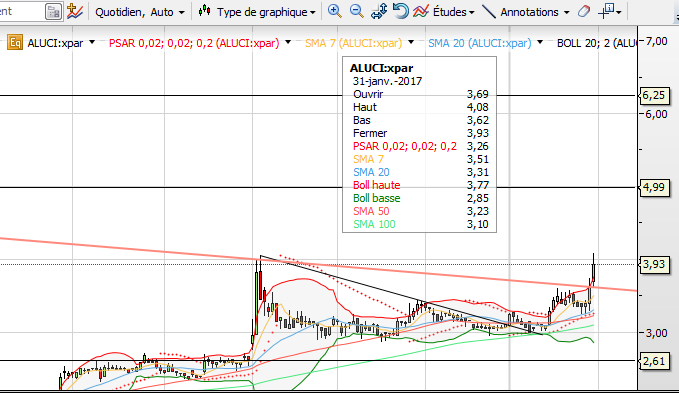Screen dimensions: 679x393
Task: Click the calendar icon beside the input field
Action: click(54, 12)
